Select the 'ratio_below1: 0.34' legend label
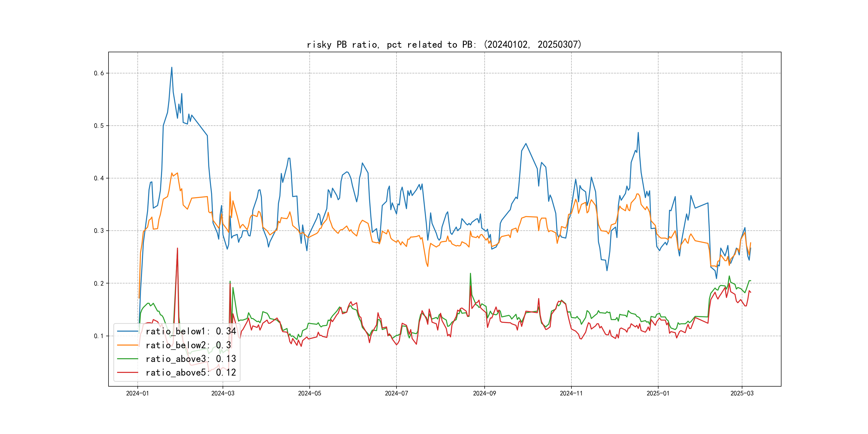The width and height of the screenshot is (868, 434). [x=191, y=331]
